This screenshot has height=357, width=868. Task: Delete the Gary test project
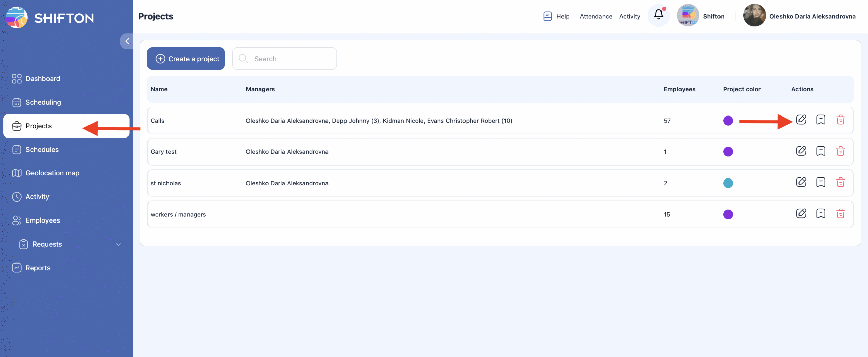840,151
